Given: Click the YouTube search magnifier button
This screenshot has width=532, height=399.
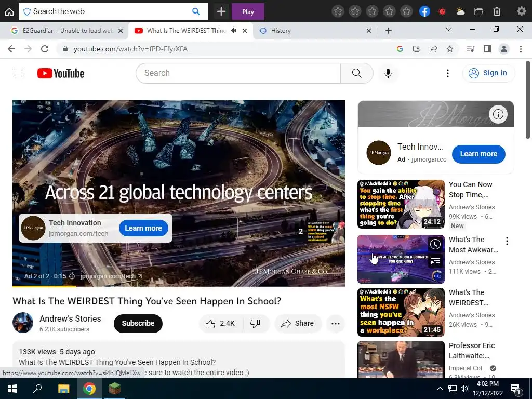Looking at the screenshot, I should pos(356,73).
